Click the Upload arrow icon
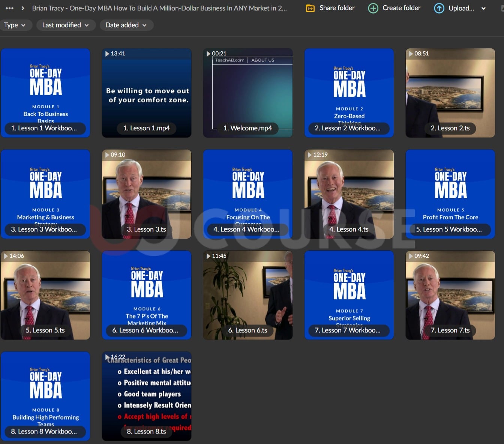Image resolution: width=504 pixels, height=444 pixels. click(x=439, y=8)
